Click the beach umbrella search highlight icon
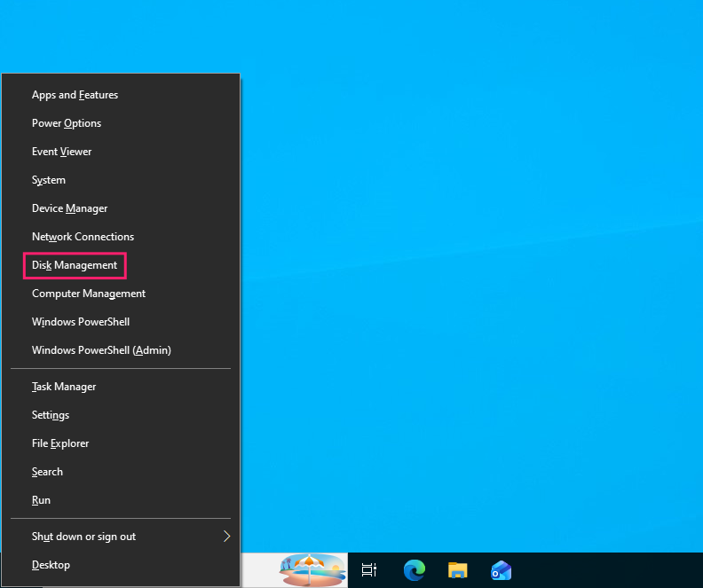 [312, 570]
